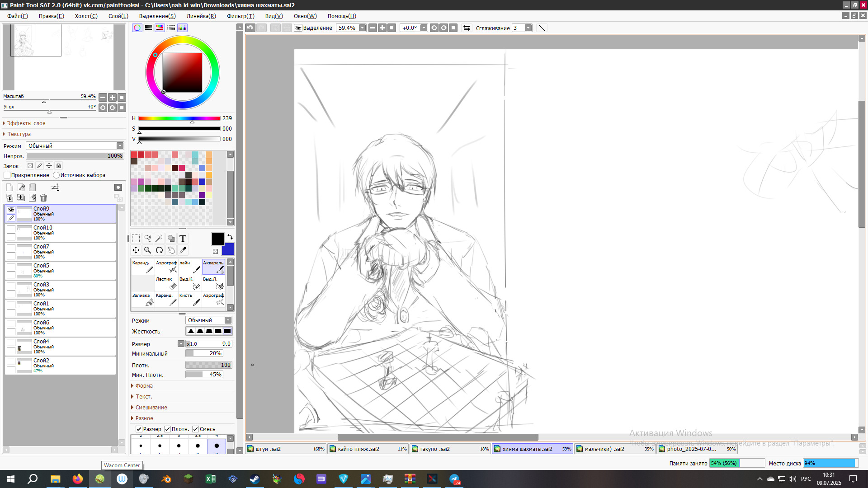Select the Magic Wand selection tool
This screenshot has height=488, width=868.
coord(159,239)
